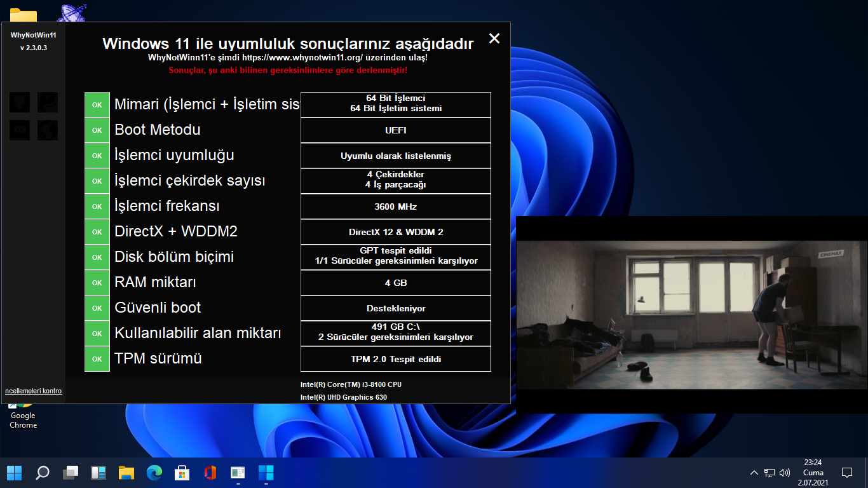Screen dimensions: 868x488
Task: Click the "4 Çekirdekler" result cell
Action: (x=396, y=181)
